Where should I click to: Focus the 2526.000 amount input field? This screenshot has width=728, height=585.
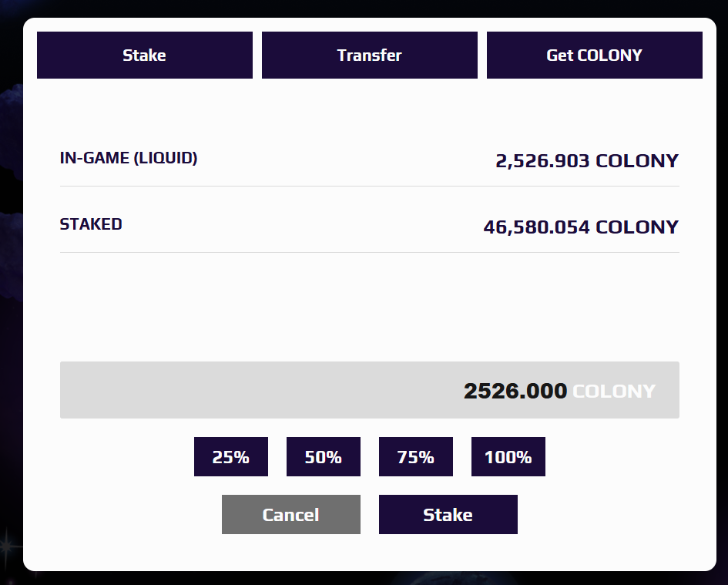[x=370, y=390]
